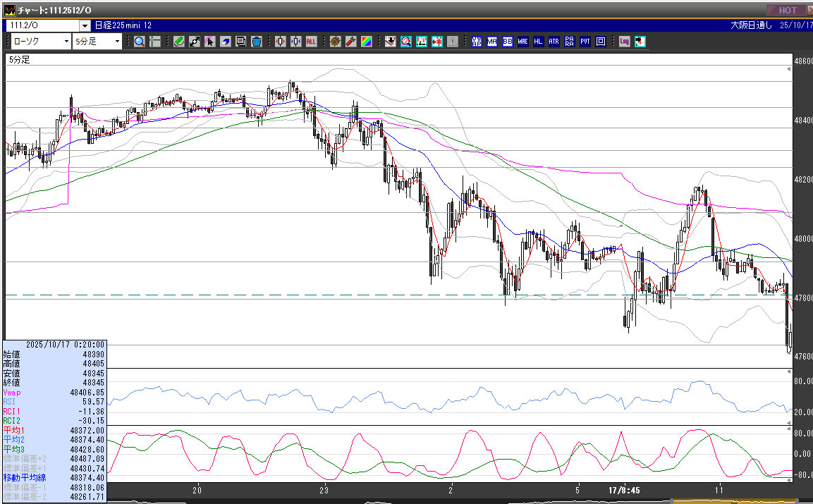This screenshot has width=813, height=504.
Task: Click the symbol code input field
Action: (42, 25)
